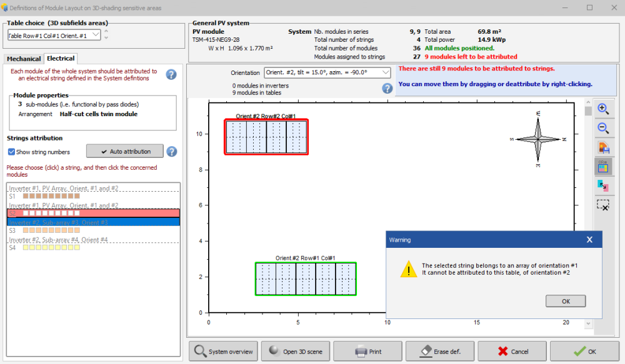Viewport: 625px width, 364px height.
Task: Click the Auto attribution button
Action: [124, 151]
